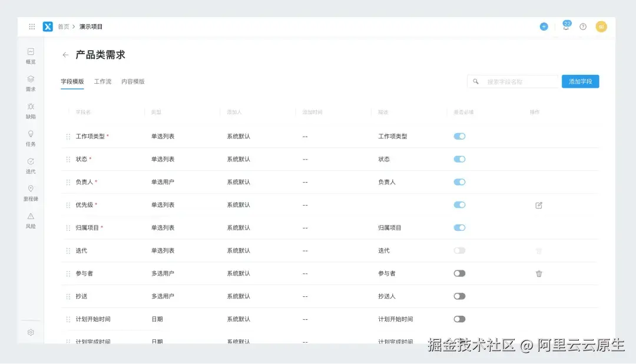
Task: Open project settings via the gear icon
Action: click(30, 332)
